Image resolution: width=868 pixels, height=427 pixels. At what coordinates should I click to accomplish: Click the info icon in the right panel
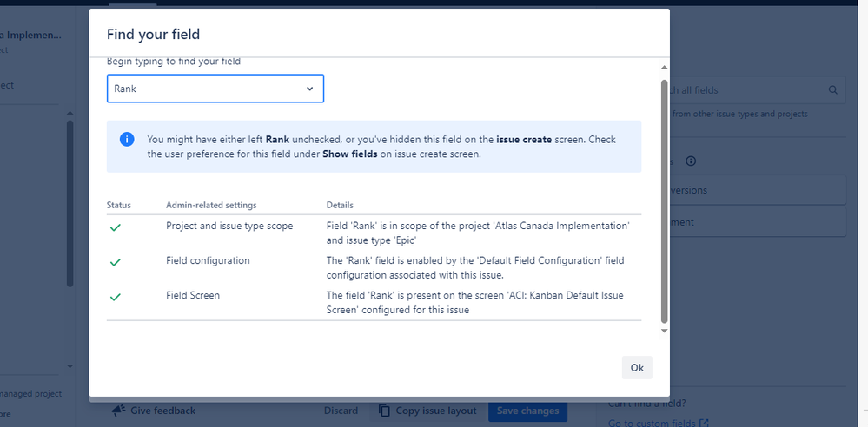[x=691, y=161]
